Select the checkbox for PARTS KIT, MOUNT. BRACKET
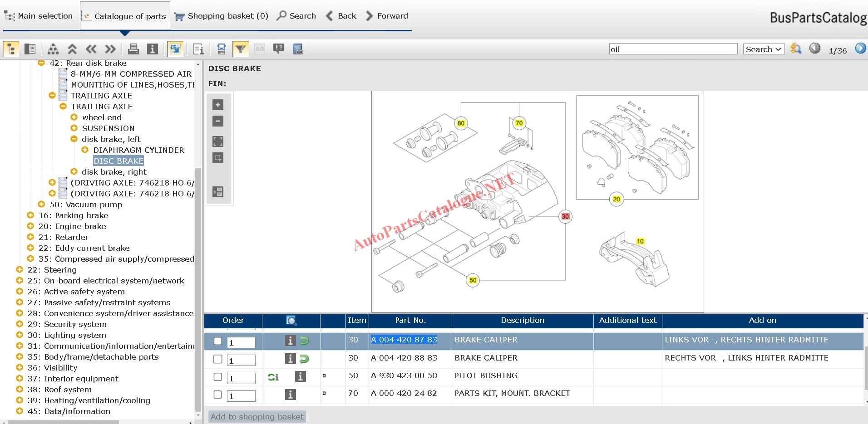The image size is (868, 424). tap(218, 395)
